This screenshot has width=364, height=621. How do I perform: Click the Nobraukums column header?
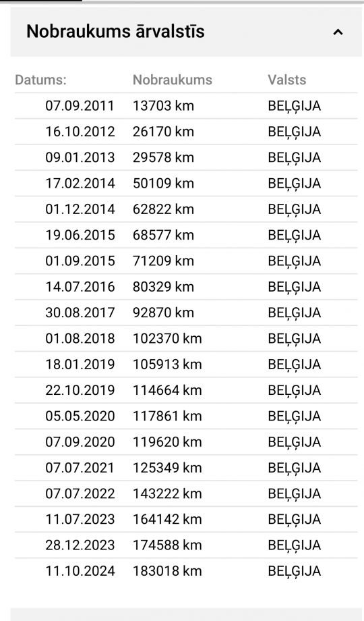tap(173, 80)
